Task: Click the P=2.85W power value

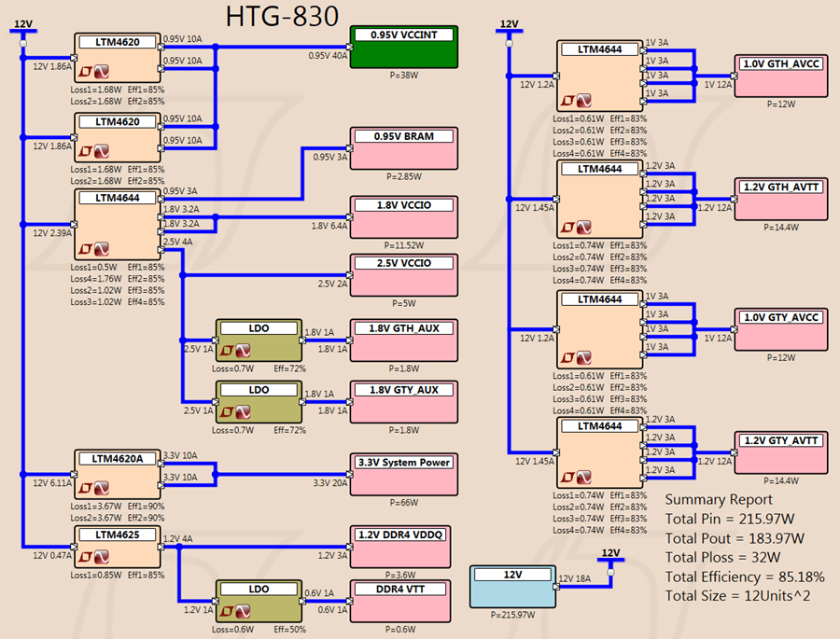Action: pyautogui.click(x=404, y=176)
